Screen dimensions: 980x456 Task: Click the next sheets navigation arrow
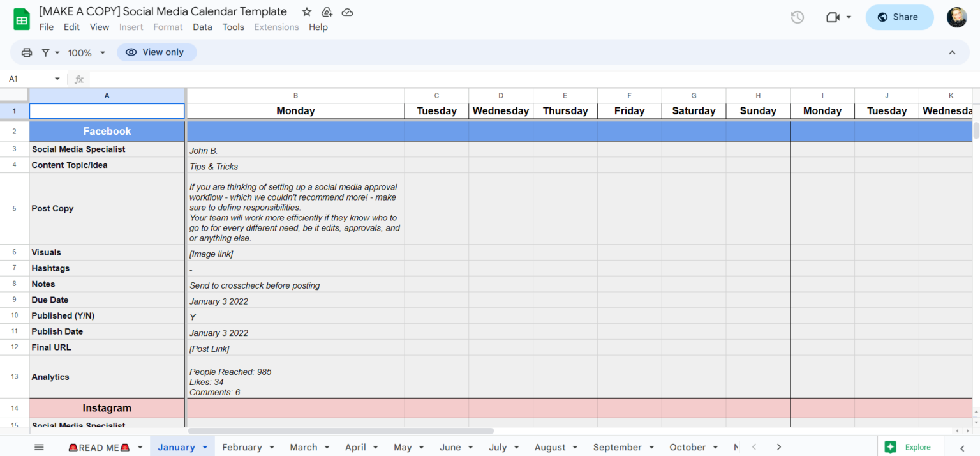pos(779,447)
